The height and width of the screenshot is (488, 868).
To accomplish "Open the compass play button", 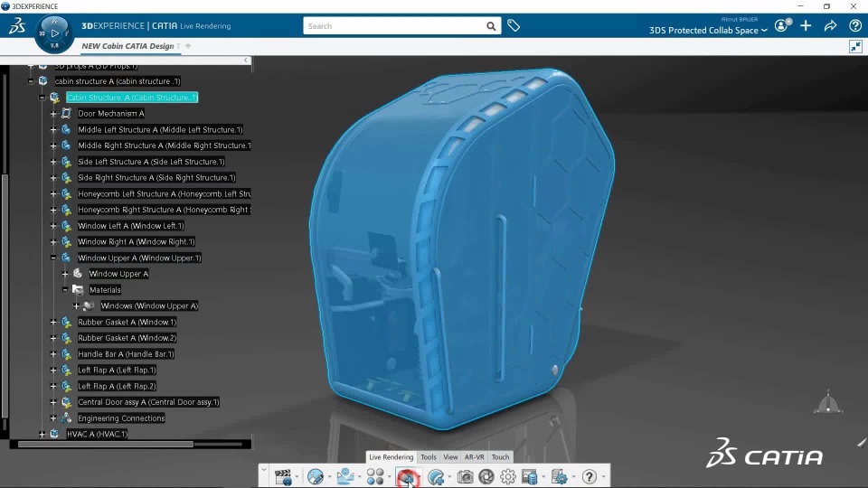I will click(x=54, y=33).
